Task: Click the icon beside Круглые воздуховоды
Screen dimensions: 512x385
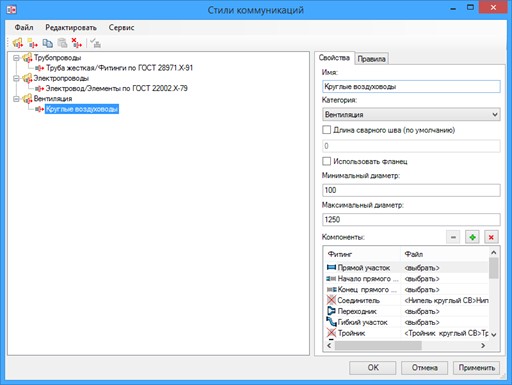Action: (x=40, y=109)
